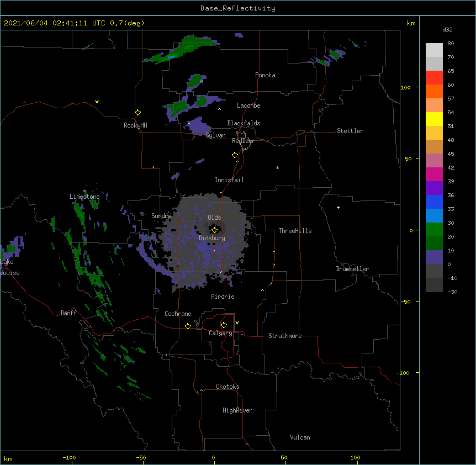Select the Strathmore label
Image resolution: width=476 pixels, height=465 pixels.
tap(285, 336)
